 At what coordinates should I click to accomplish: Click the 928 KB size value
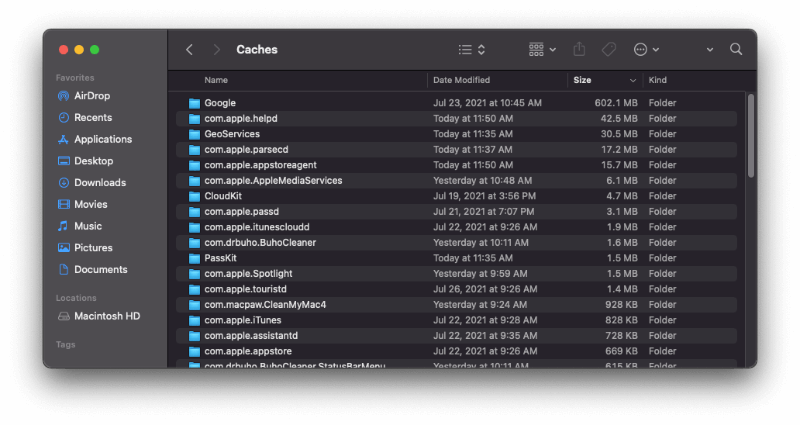tap(621, 305)
